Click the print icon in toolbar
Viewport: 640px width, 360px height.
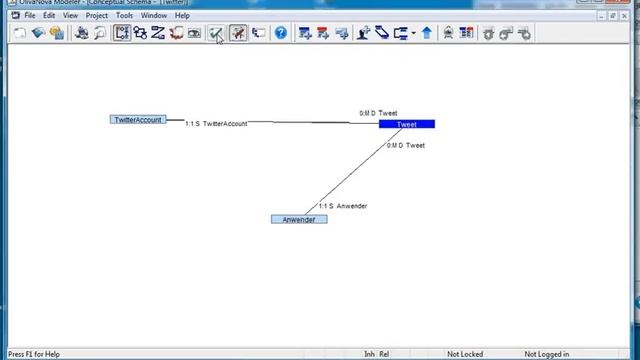pos(82,33)
